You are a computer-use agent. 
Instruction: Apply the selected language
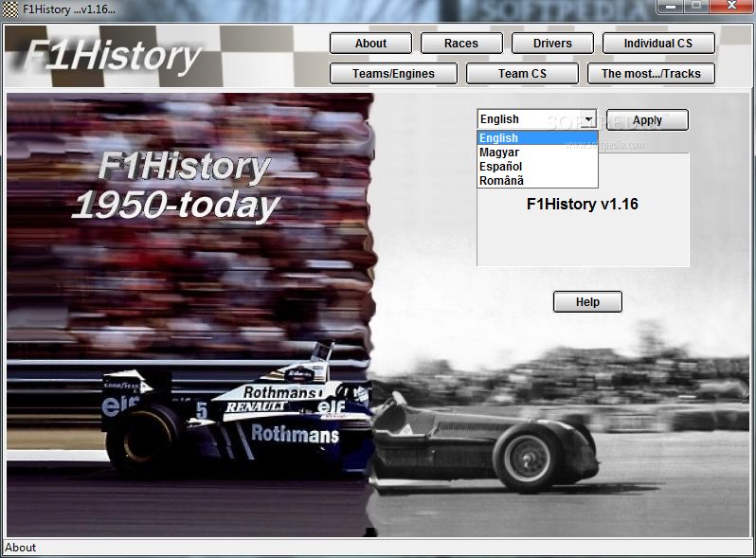click(x=647, y=120)
